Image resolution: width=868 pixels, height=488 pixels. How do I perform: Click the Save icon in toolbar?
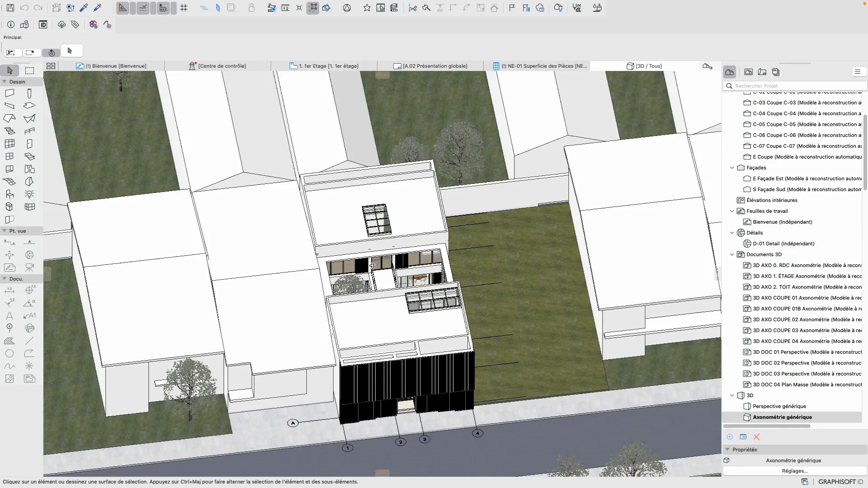[10, 8]
